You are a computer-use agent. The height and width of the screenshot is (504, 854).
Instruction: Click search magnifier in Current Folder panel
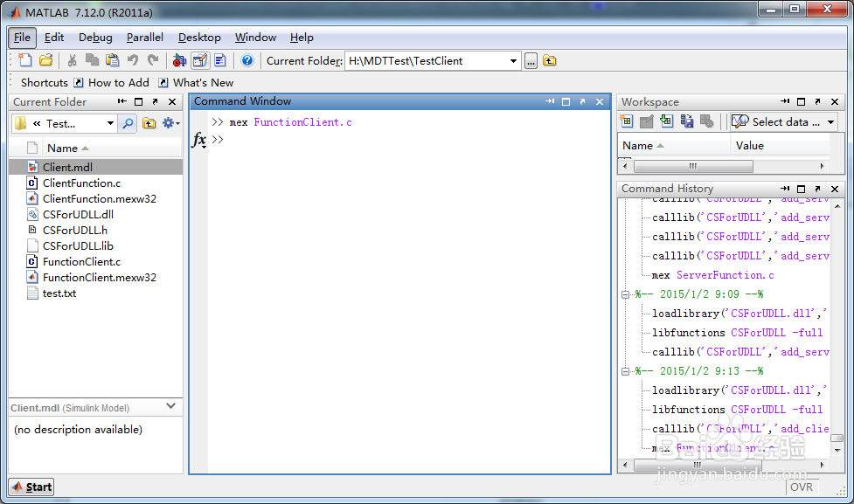[128, 123]
